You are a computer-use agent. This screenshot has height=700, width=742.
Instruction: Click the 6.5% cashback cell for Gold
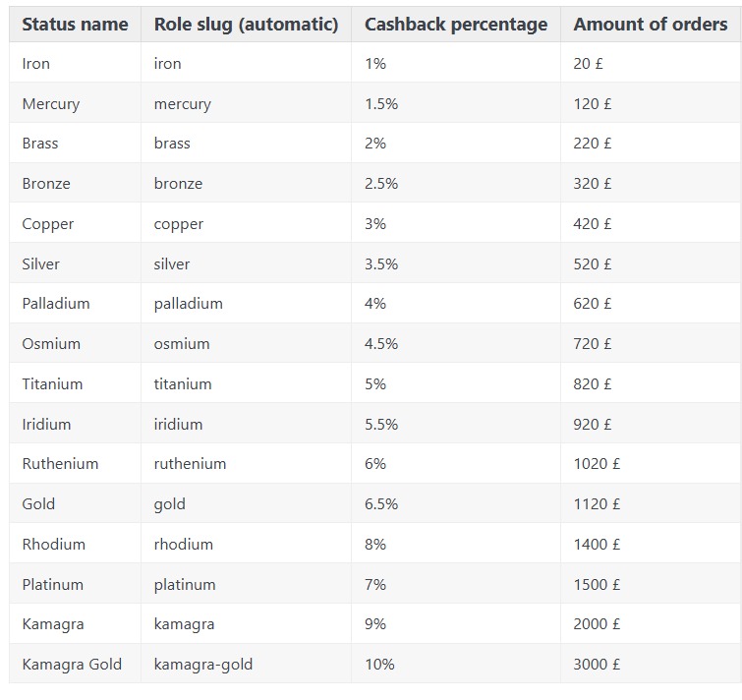(x=381, y=504)
